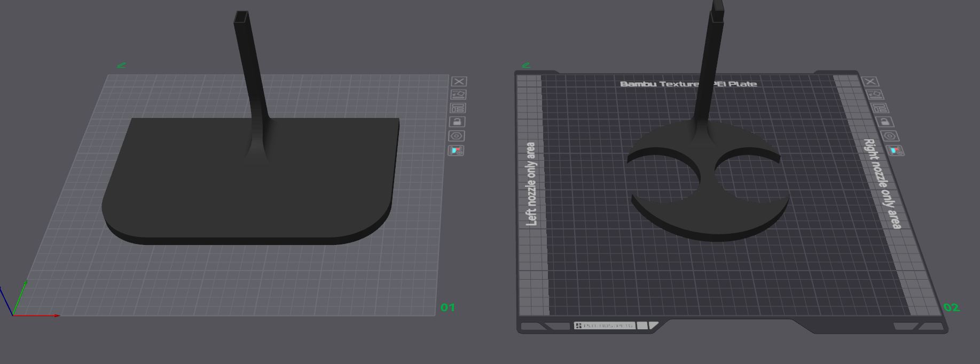Open filament mapping for plate 01

click(x=456, y=151)
